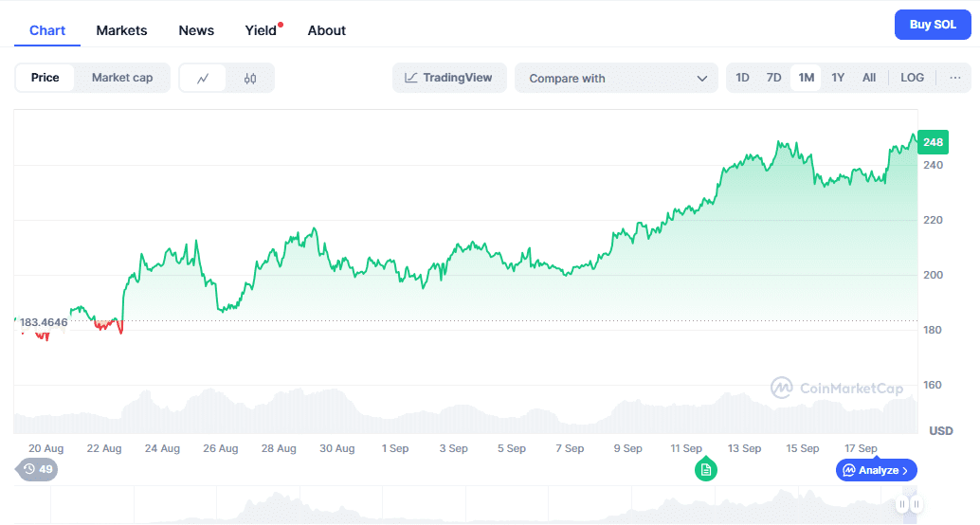Viewport: 980px width, 525px height.
Task: Select the Price toggle option
Action: click(45, 78)
